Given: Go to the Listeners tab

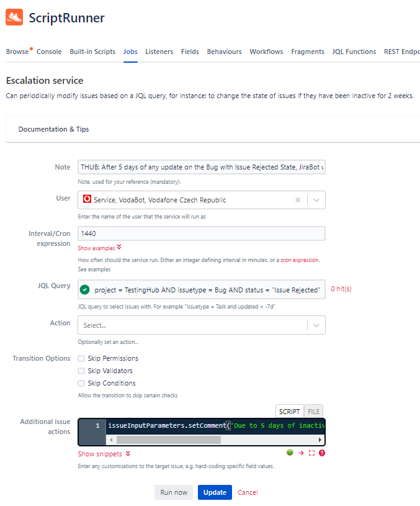Looking at the screenshot, I should coord(159,52).
